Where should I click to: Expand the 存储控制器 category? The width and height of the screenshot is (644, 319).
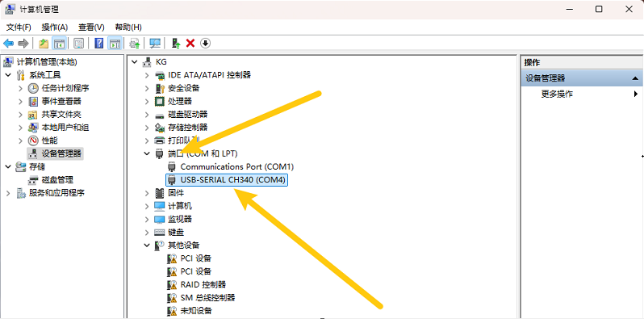(147, 128)
